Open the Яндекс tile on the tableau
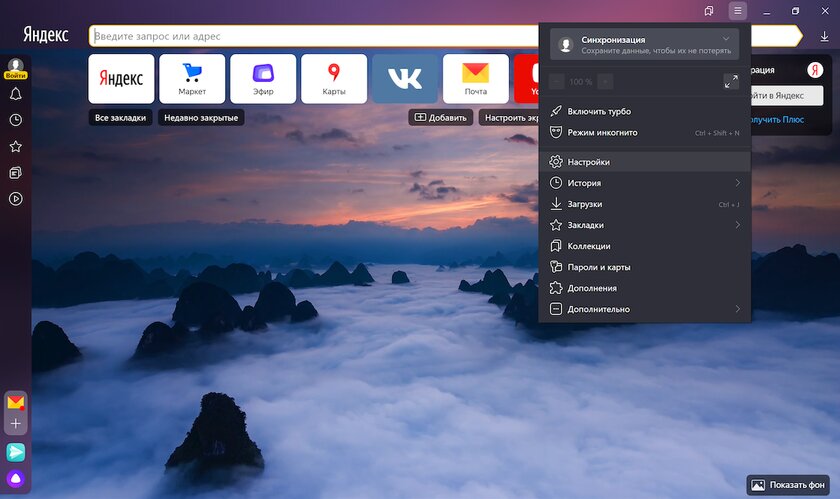Image resolution: width=840 pixels, height=499 pixels. click(x=121, y=79)
